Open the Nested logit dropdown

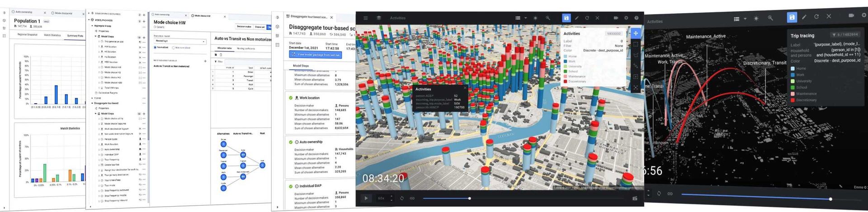180,41
